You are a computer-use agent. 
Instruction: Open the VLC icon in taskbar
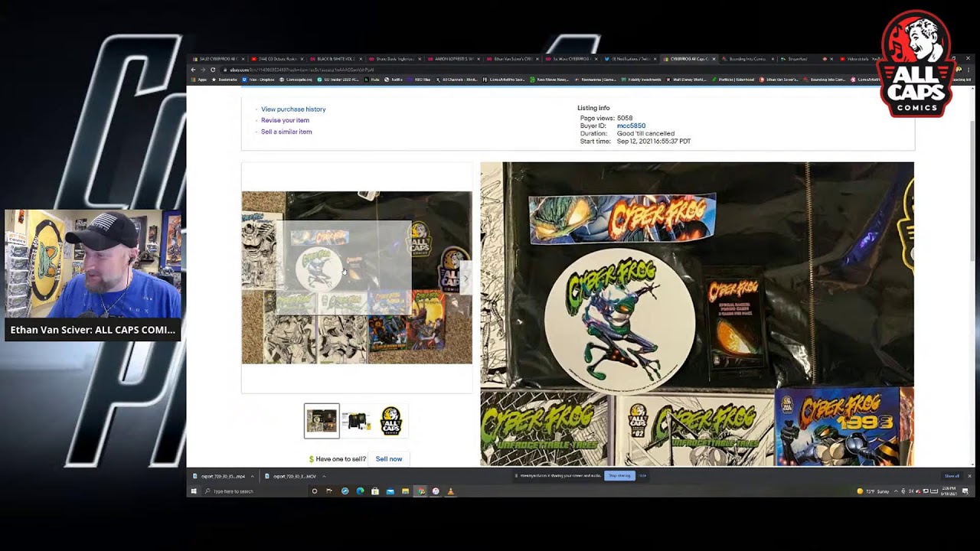click(x=450, y=491)
